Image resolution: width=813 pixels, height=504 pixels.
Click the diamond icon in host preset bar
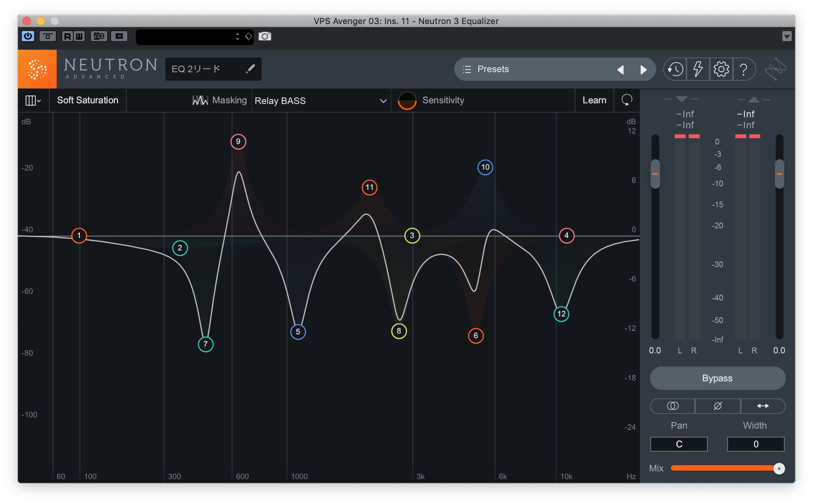click(248, 36)
